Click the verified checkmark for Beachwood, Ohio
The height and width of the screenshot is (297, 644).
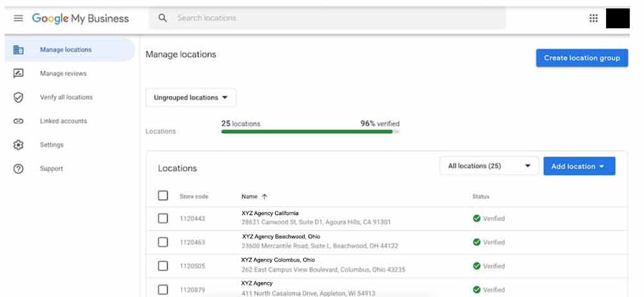477,242
